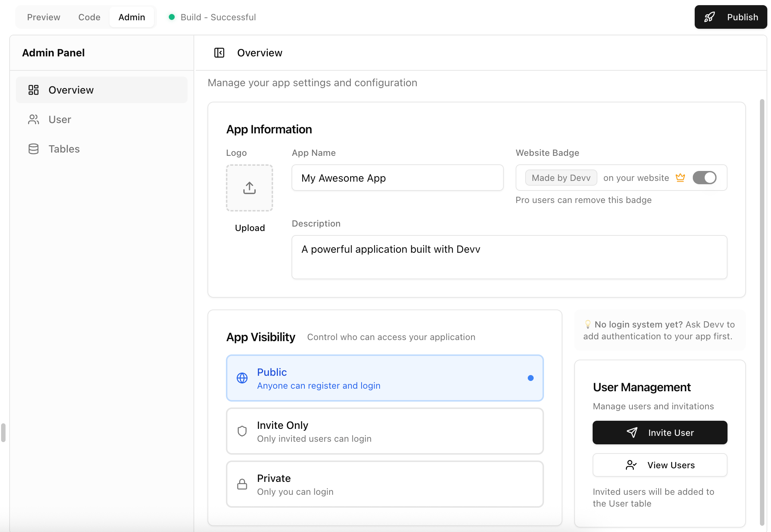Click the Publish button
The height and width of the screenshot is (532, 771).
(730, 17)
